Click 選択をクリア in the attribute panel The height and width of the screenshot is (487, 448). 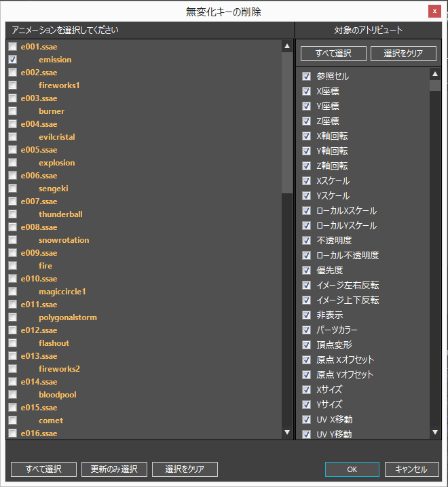[403, 54]
